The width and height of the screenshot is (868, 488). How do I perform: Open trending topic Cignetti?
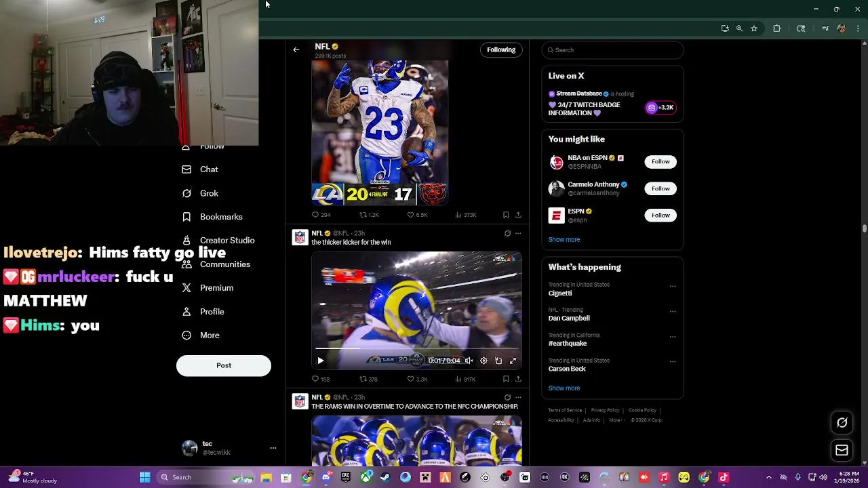pos(560,293)
